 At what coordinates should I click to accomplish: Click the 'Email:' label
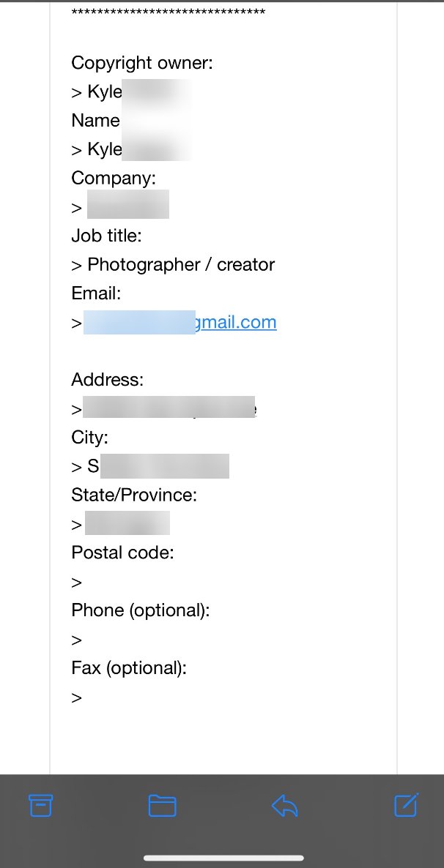96,293
